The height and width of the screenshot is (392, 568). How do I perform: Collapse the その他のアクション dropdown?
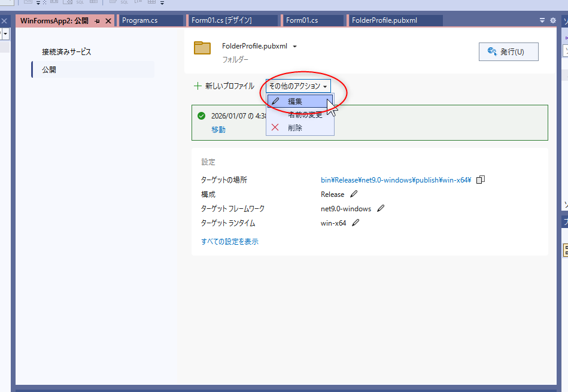pos(298,86)
